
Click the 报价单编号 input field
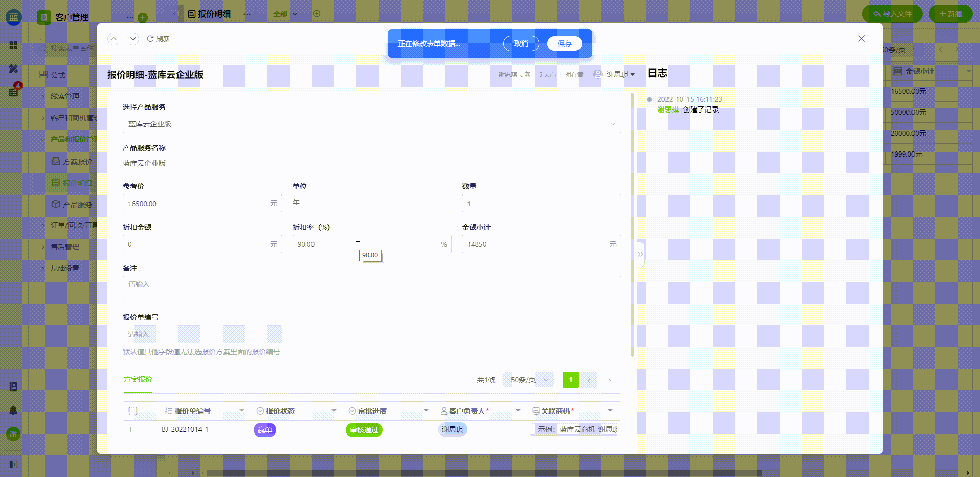coord(202,334)
